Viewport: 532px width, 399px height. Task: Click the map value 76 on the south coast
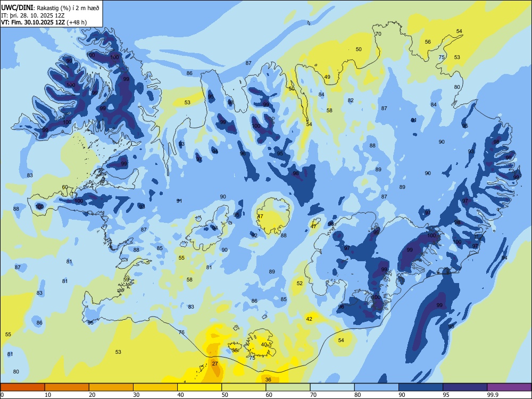[181, 332]
